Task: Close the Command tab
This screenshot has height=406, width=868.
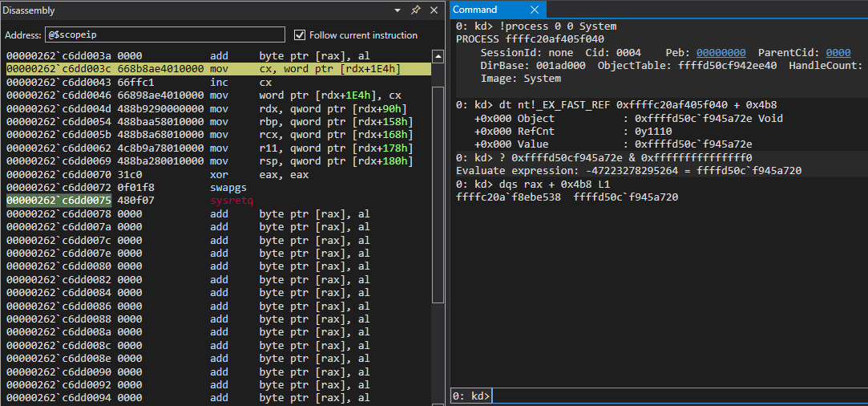Action: click(x=535, y=10)
